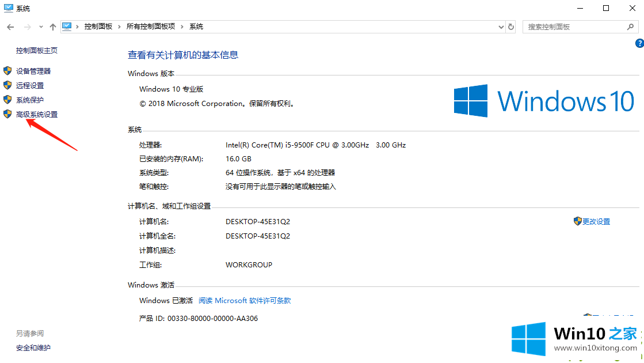
Task: Select 产品 ID: 00330-80000-00000-AA306 text
Action: 199,318
